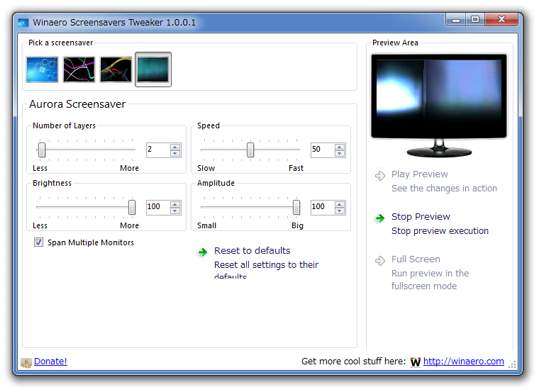The height and width of the screenshot is (392, 539).
Task: Click the app icon in the title bar
Action: tap(23, 23)
